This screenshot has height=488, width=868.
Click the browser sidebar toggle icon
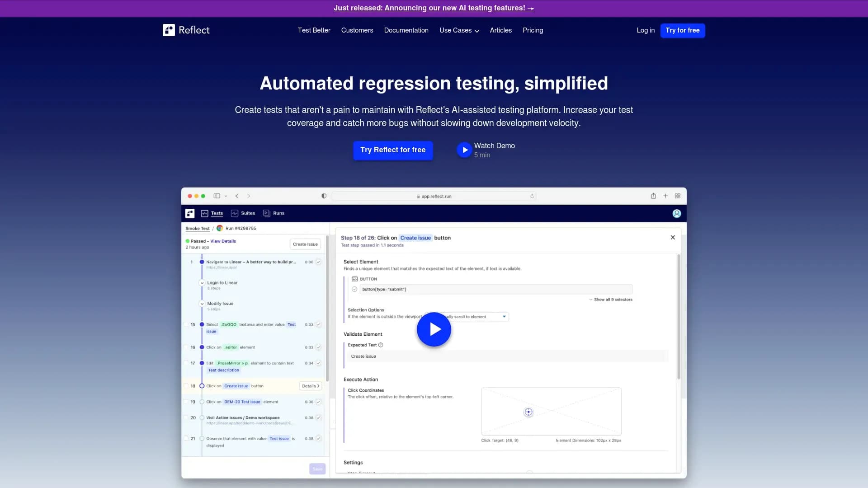click(217, 196)
